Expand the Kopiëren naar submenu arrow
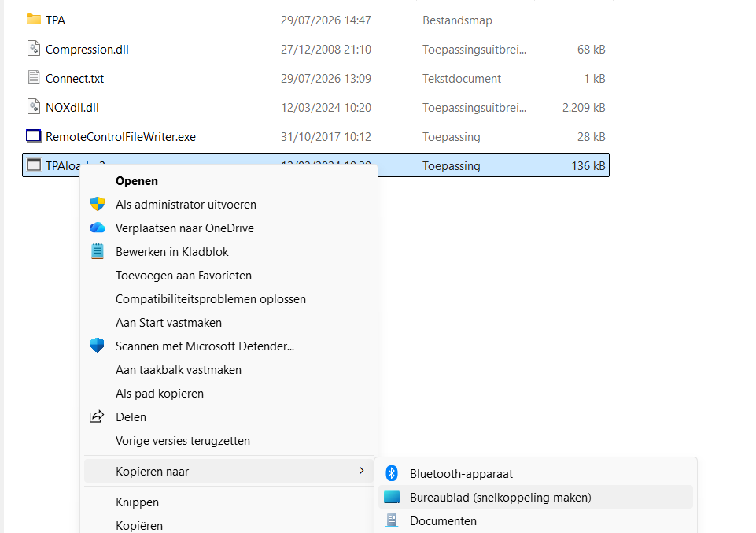The height and width of the screenshot is (533, 756). 362,471
